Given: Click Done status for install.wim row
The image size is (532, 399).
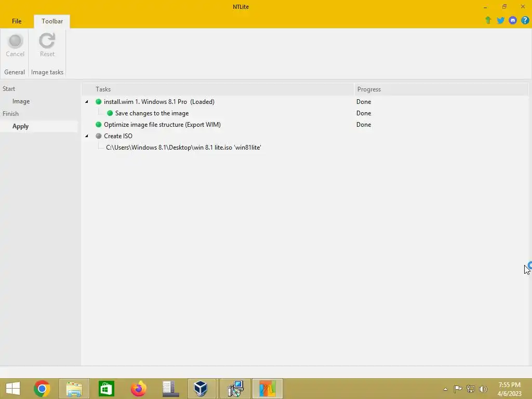Looking at the screenshot, I should [x=364, y=102].
